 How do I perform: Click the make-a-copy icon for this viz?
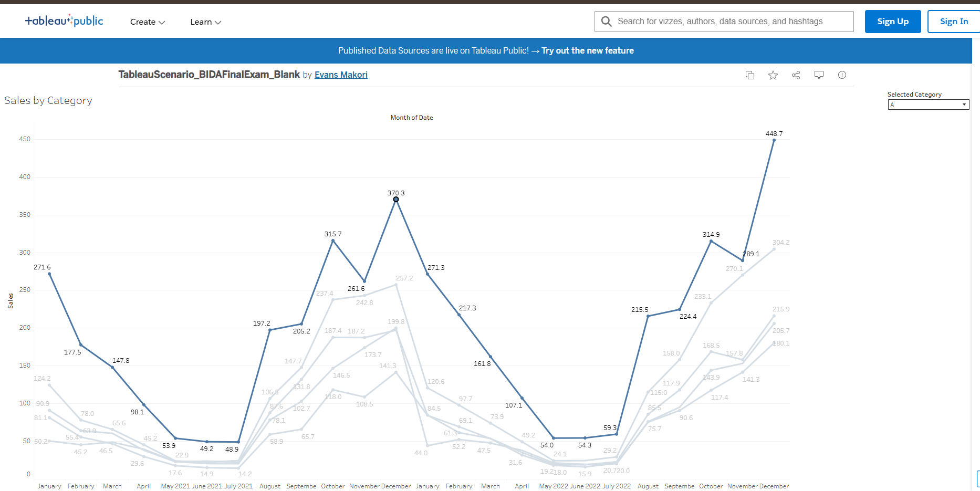point(750,75)
